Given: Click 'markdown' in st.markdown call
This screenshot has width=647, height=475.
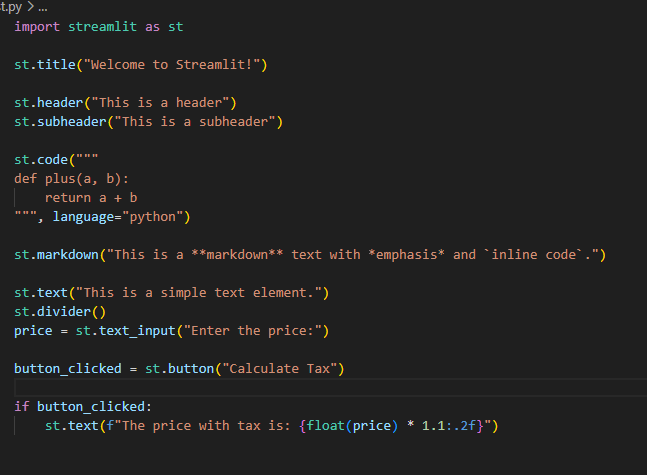Looking at the screenshot, I should pyautogui.click(x=68, y=255).
